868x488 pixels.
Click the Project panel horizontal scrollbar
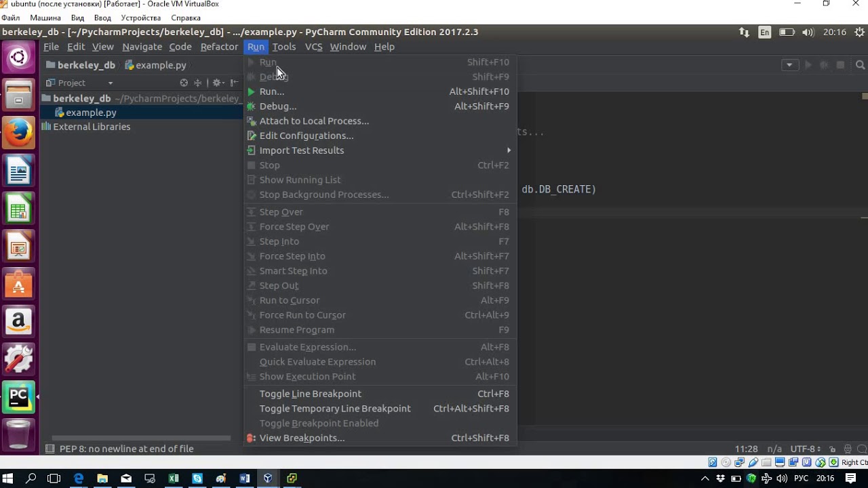(x=141, y=438)
